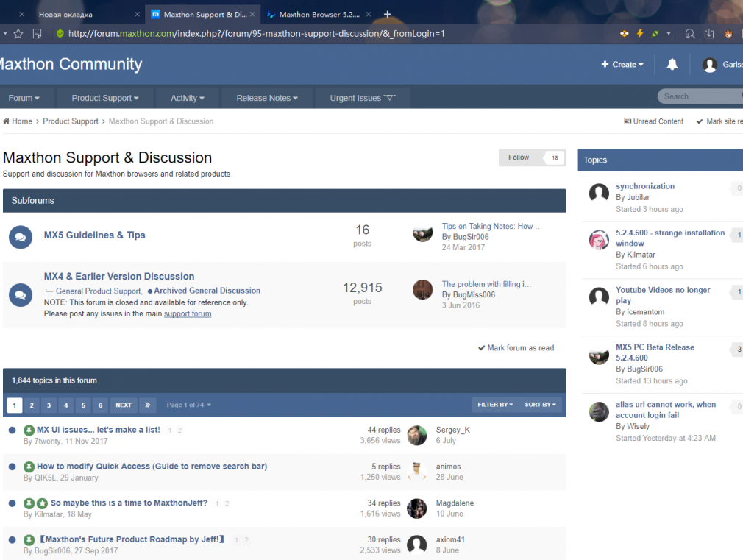Click Kilmatar's pink avatar in Topics sidebar
The height and width of the screenshot is (560, 743).
coord(599,240)
